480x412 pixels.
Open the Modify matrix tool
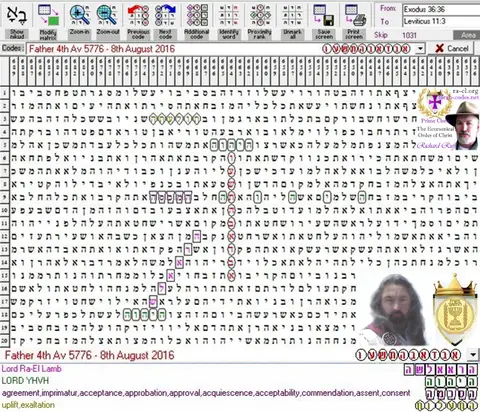pos(48,22)
